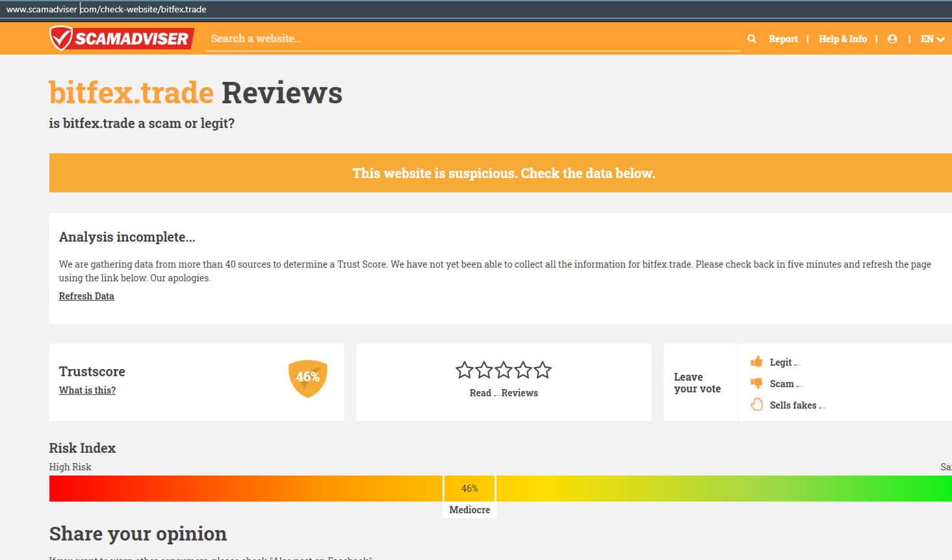This screenshot has width=952, height=560.
Task: Open the 'What is this?' link
Action: [x=87, y=390]
